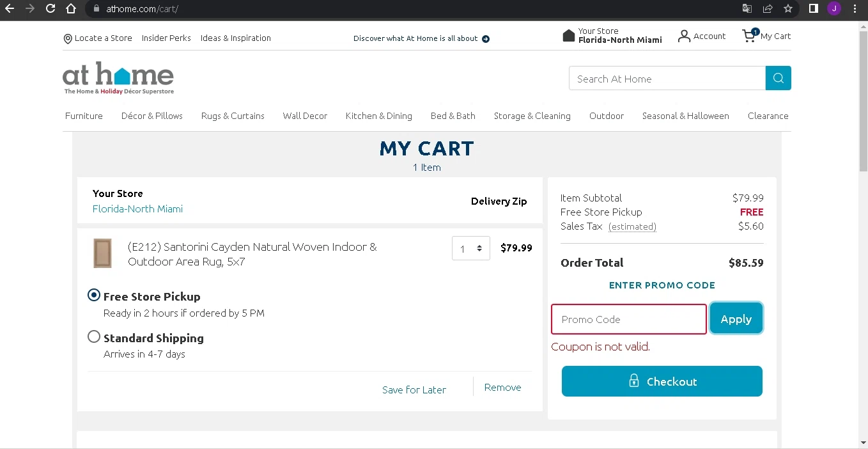The image size is (868, 449).
Task: Focus the Search At Home field
Action: (667, 79)
